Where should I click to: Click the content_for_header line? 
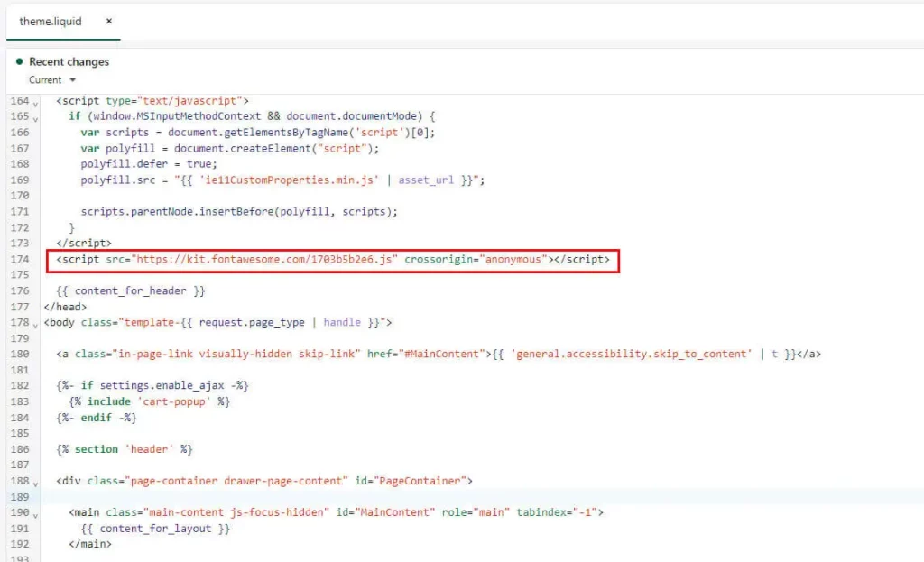click(x=130, y=291)
